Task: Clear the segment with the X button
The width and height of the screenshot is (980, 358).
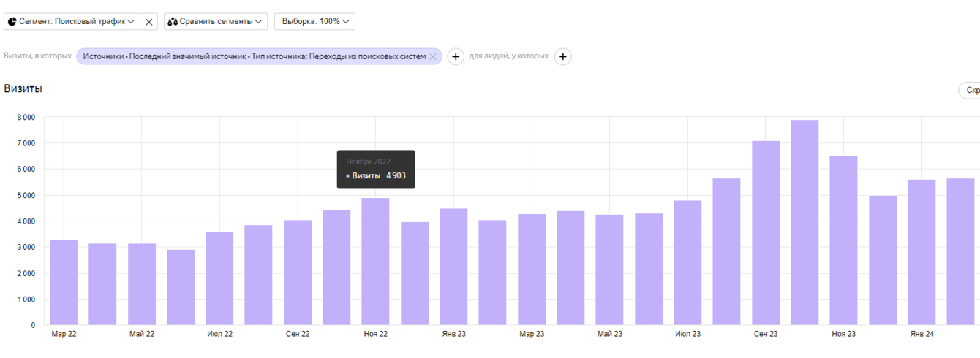Action: (148, 22)
